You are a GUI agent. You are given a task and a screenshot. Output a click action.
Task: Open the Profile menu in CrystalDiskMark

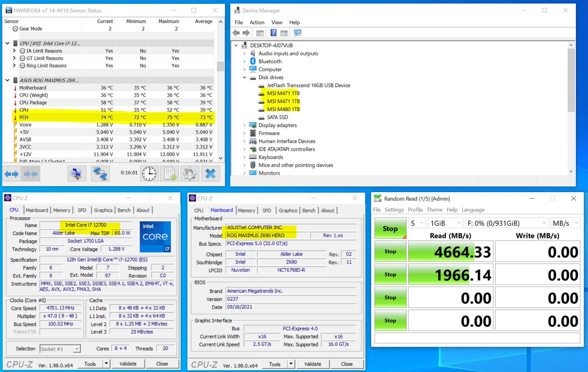[x=415, y=210]
